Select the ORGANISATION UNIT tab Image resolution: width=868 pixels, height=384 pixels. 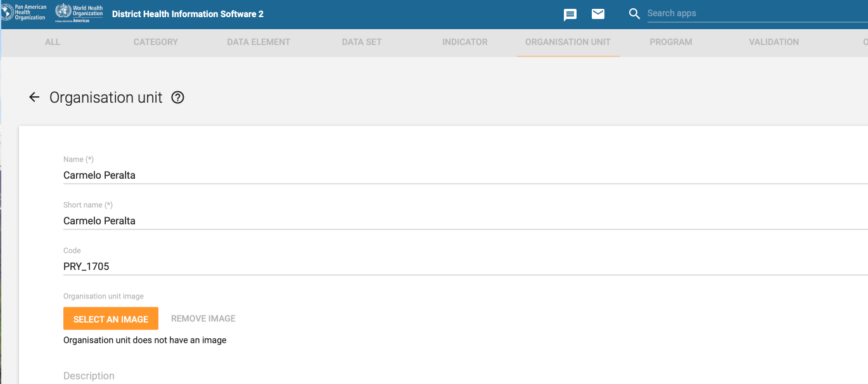coord(567,42)
